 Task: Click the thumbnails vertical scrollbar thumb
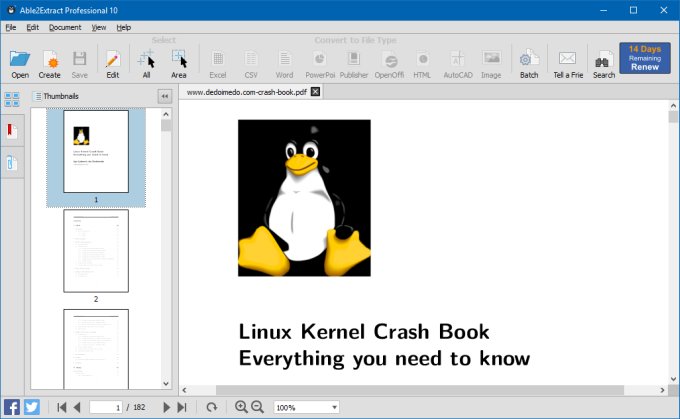(x=166, y=125)
